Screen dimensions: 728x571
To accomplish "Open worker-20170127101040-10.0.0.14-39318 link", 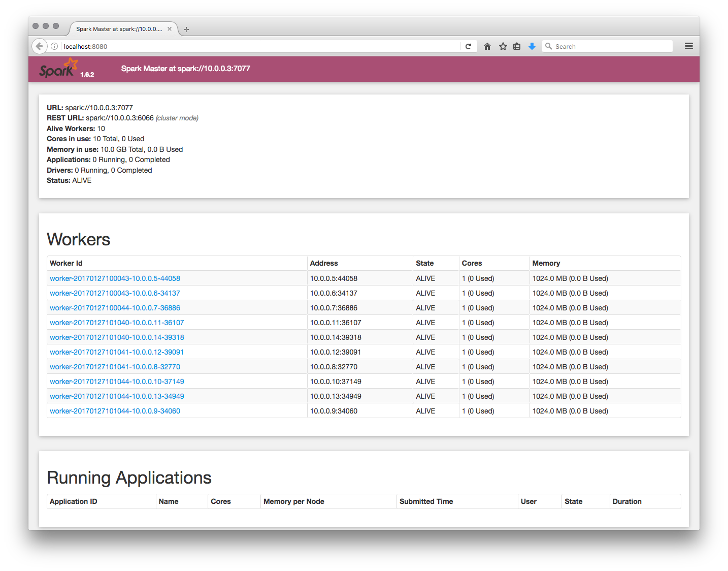I will 117,337.
